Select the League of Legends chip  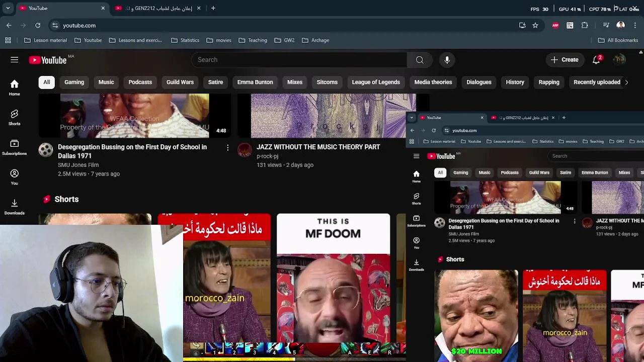click(376, 82)
